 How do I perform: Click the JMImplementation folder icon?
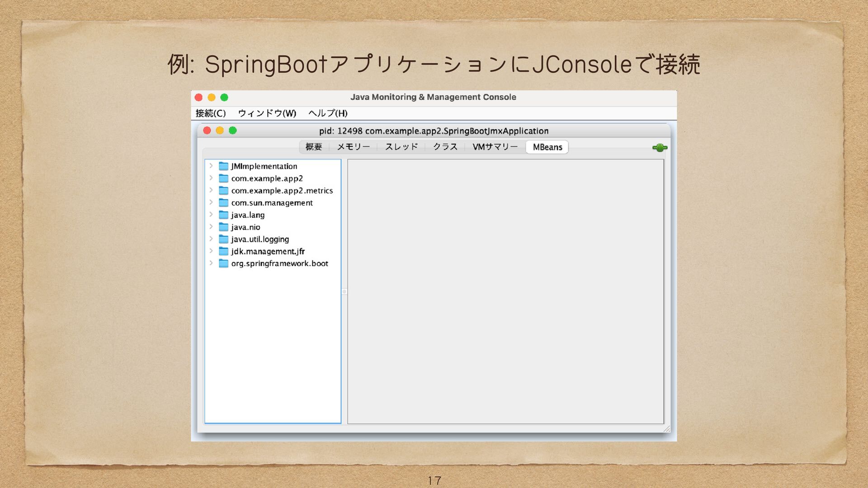coord(223,166)
